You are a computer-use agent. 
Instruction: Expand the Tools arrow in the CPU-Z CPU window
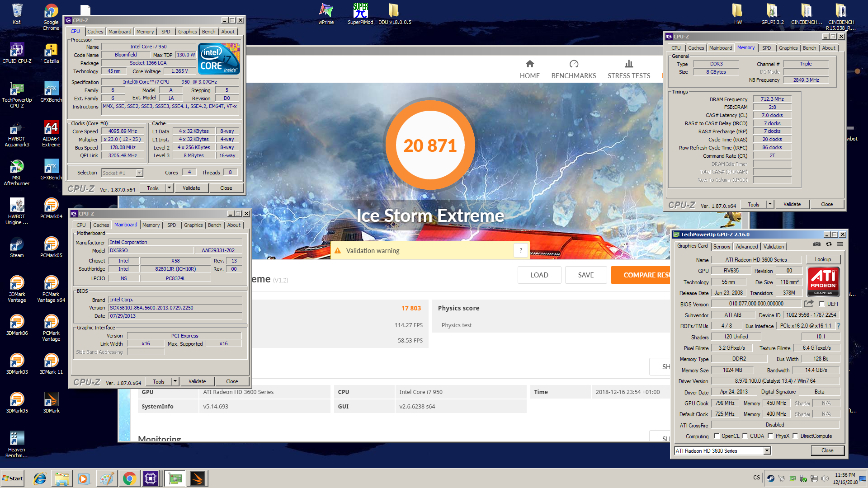click(x=170, y=188)
